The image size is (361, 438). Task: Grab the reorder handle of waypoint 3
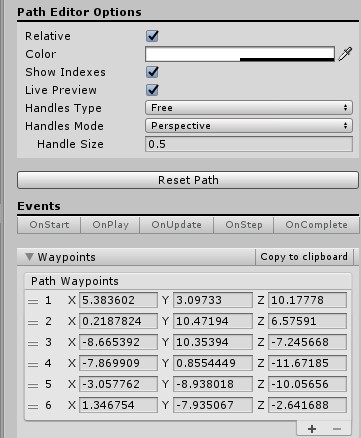point(33,343)
